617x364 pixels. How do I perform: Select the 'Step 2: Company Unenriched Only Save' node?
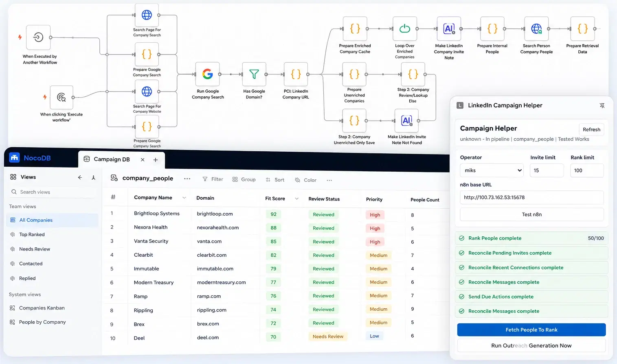(354, 120)
